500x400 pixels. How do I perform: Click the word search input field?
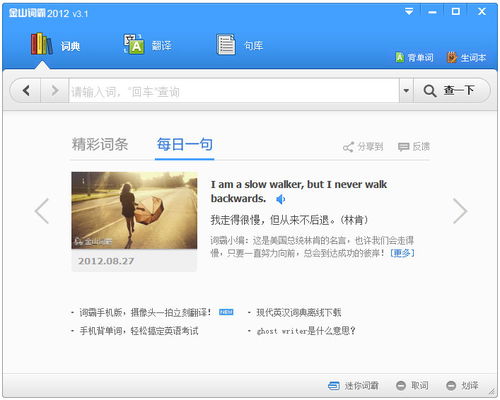point(234,91)
